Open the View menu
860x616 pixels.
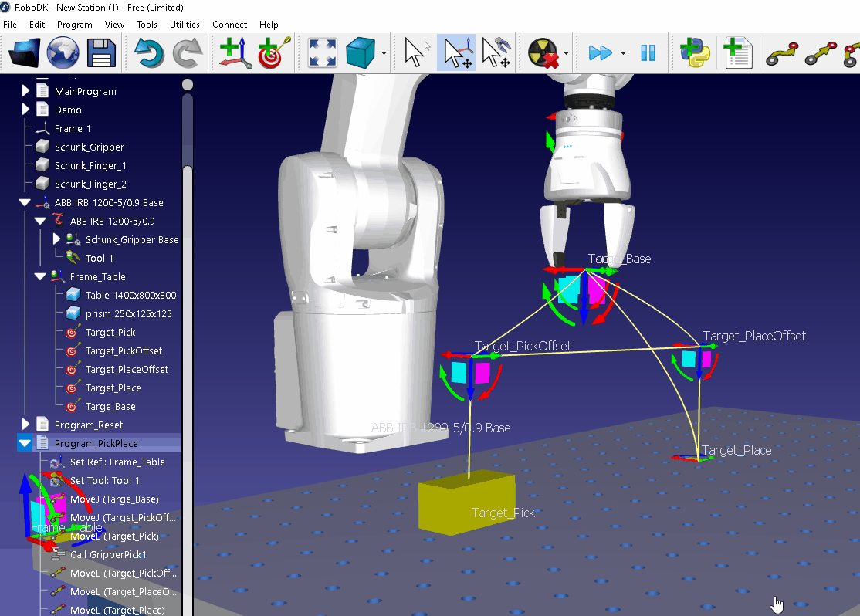114,25
